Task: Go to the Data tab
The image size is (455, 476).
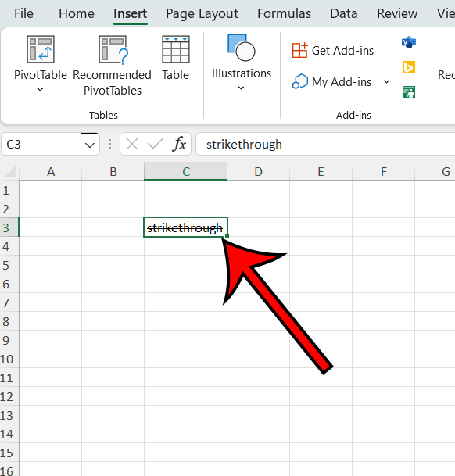Action: 344,13
